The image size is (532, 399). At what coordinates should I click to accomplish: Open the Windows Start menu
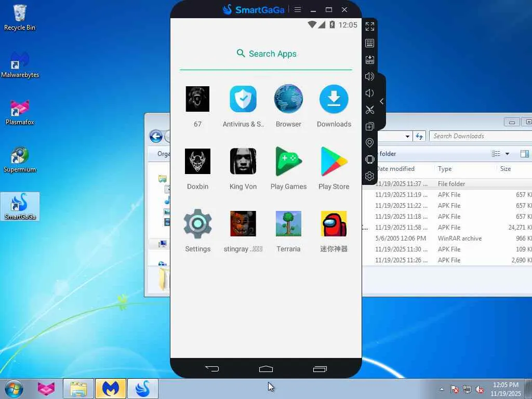coord(14,389)
